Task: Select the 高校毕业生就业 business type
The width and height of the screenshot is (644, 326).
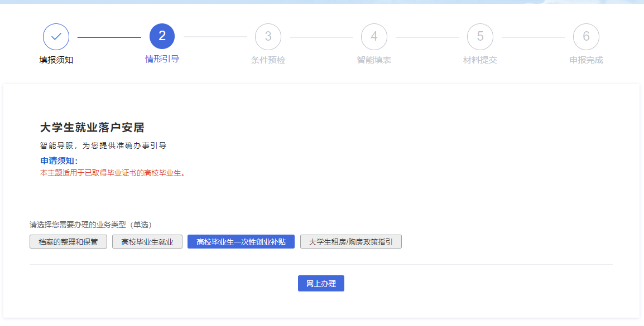Action: click(147, 242)
